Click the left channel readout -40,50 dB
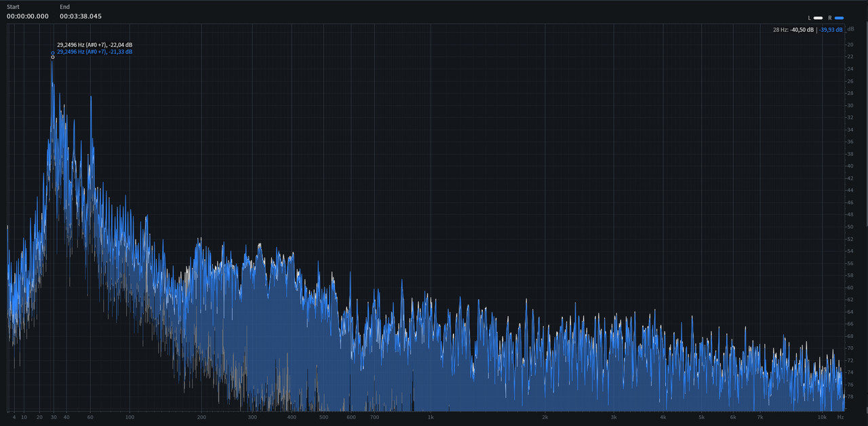The image size is (868, 426). pyautogui.click(x=802, y=30)
